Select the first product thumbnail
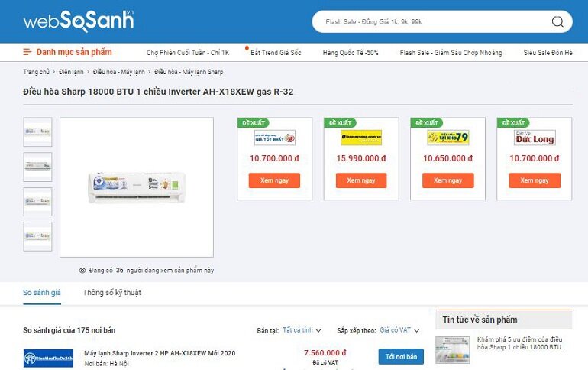The width and height of the screenshot is (588, 370). pos(37,131)
